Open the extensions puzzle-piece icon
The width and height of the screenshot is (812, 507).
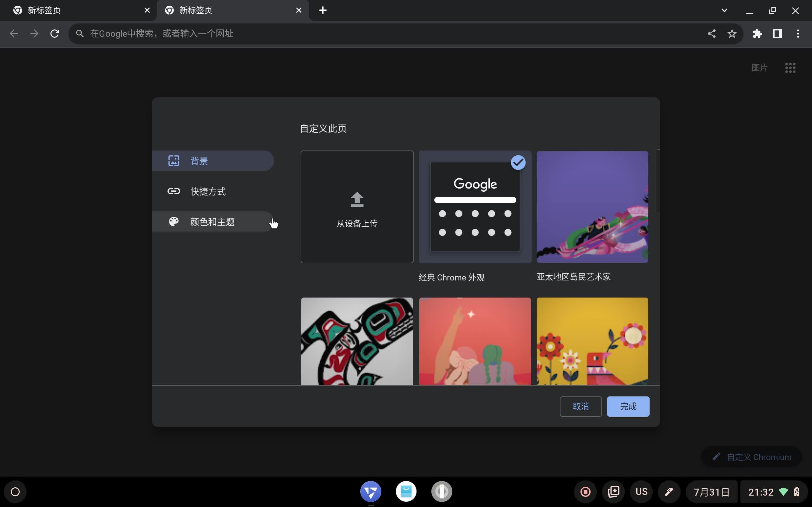click(757, 34)
